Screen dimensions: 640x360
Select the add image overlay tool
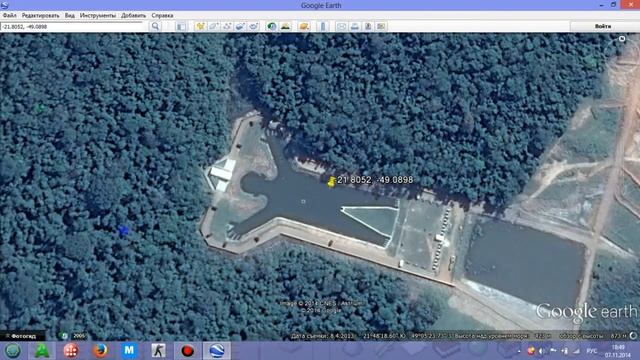click(240, 27)
